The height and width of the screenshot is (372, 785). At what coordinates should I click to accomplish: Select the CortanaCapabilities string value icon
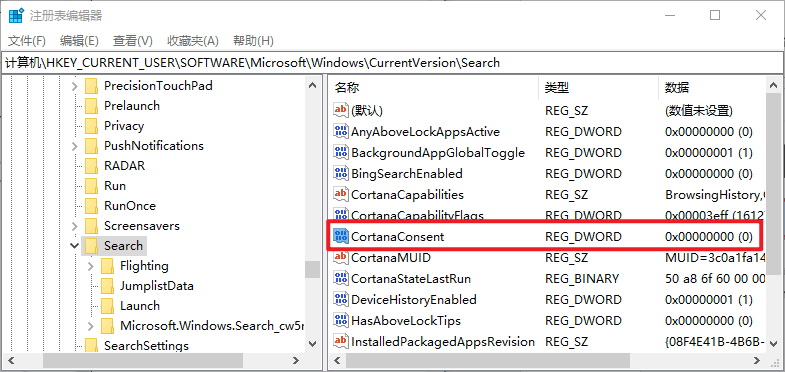tap(341, 194)
